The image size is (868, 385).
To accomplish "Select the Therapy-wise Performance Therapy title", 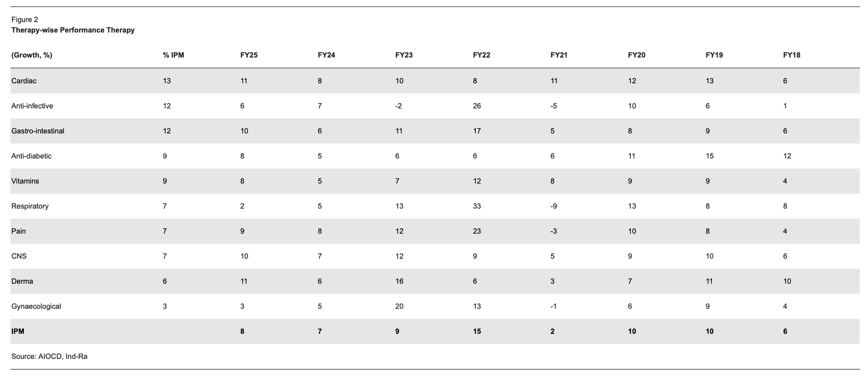I will coord(73,30).
